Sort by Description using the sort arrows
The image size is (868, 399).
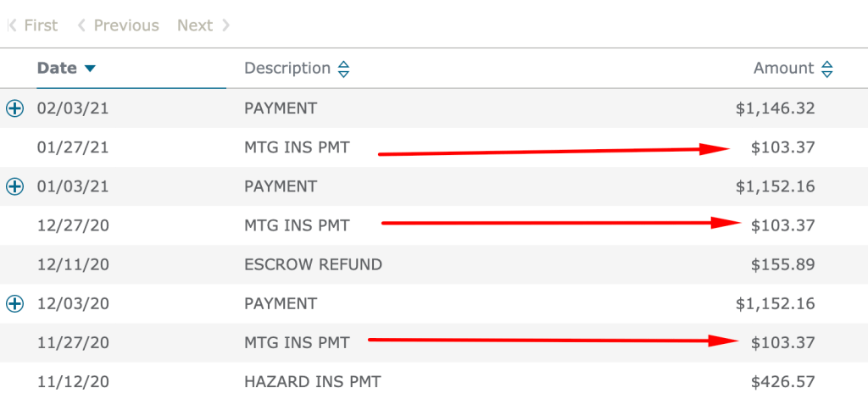point(344,69)
